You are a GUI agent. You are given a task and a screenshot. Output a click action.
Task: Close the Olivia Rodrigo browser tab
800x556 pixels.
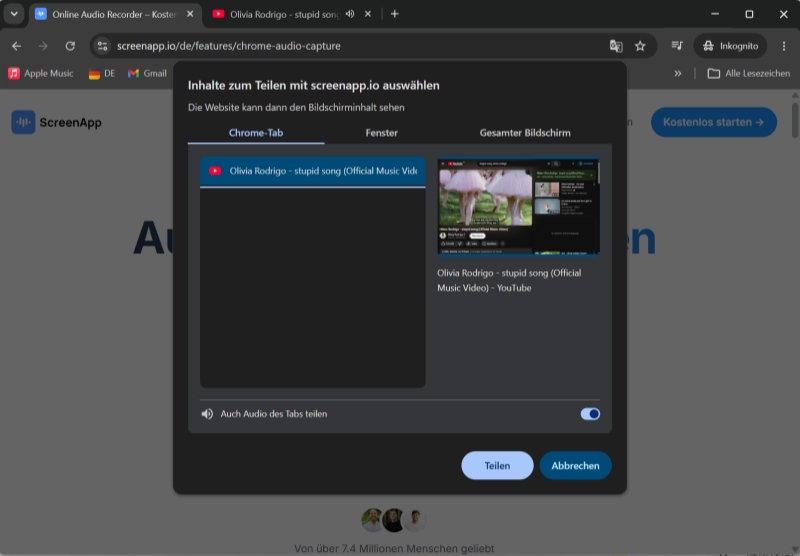367,14
